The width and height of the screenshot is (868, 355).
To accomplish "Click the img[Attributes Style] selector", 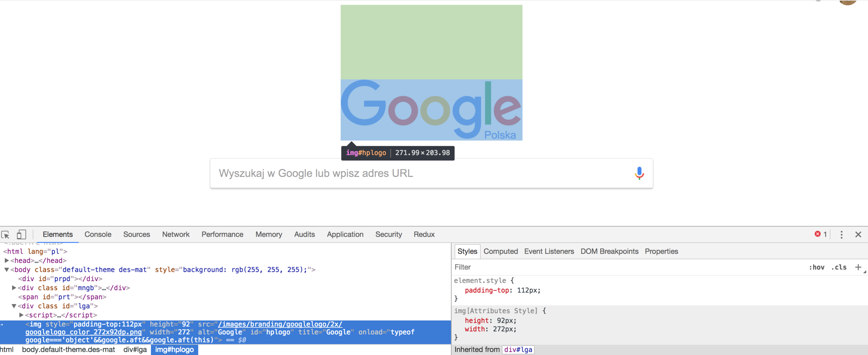I will [496, 311].
